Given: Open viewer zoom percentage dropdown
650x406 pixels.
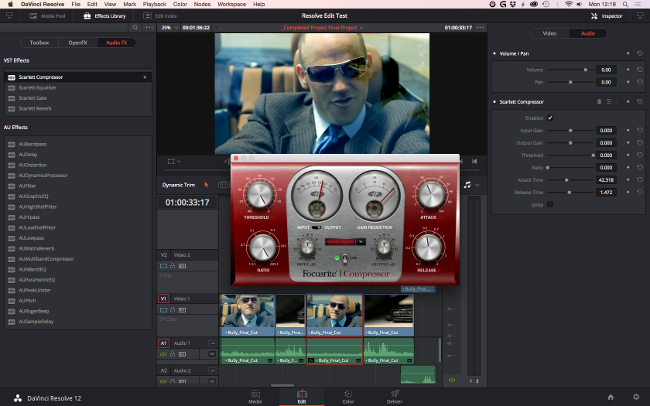Looking at the screenshot, I should (170, 27).
